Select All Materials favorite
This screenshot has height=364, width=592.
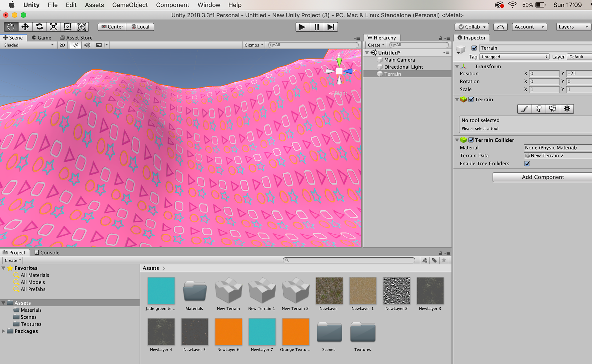35,275
